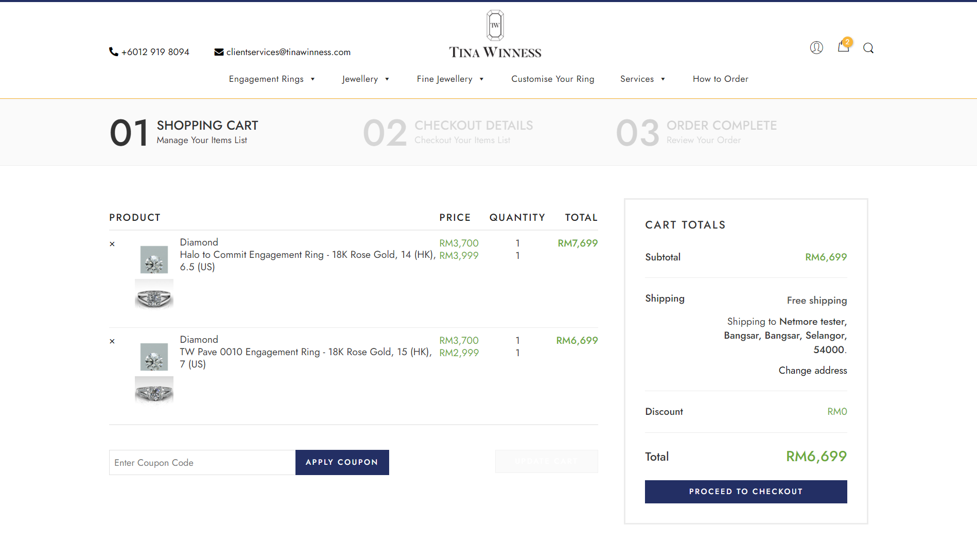Screen dimensions: 977x560
Task: Remove Halo to Commit ring from cart
Action: point(112,244)
